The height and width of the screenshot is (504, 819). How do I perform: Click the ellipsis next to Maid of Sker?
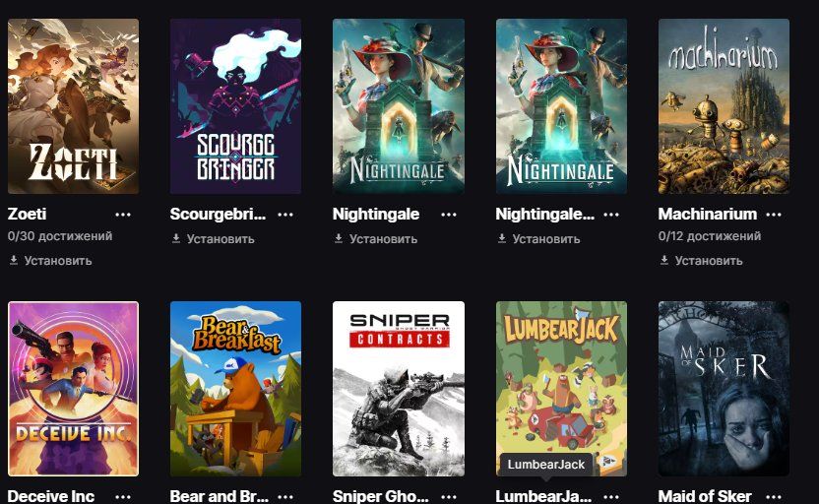pos(774,495)
